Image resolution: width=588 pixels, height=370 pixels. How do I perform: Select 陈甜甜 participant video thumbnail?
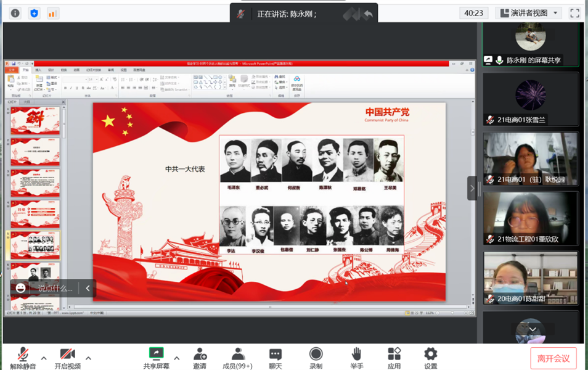click(531, 278)
